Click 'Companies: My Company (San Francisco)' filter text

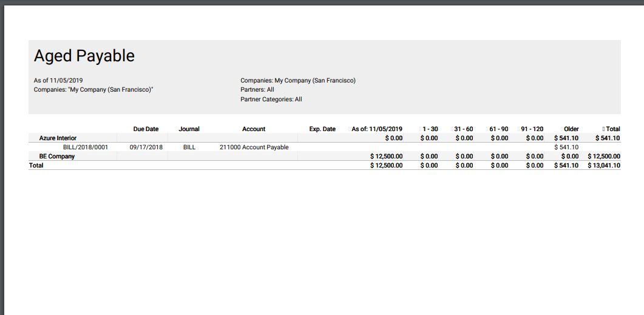pos(298,81)
